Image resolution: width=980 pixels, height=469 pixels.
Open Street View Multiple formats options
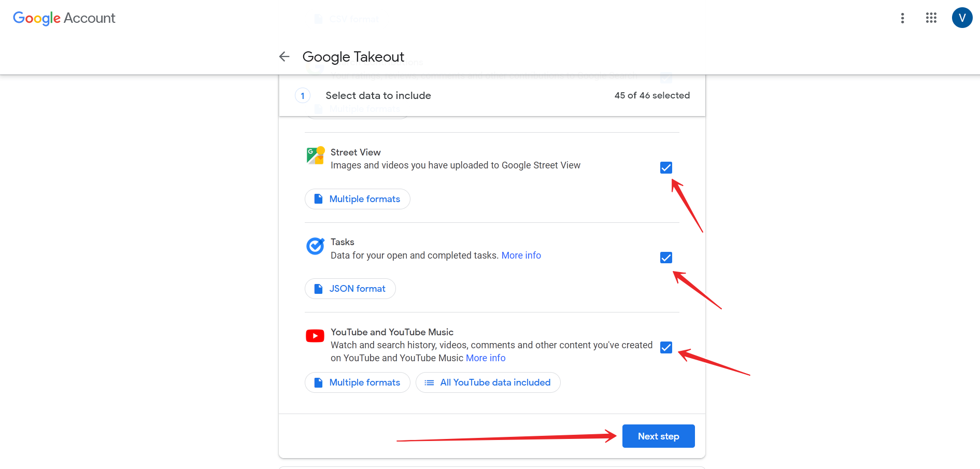tap(358, 199)
